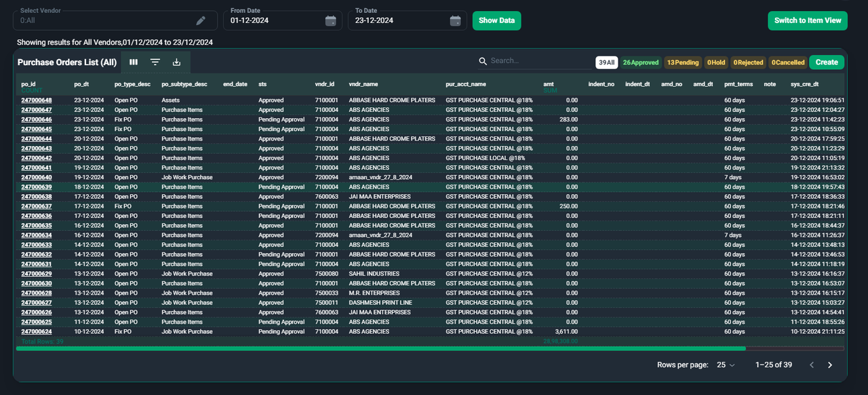Image resolution: width=868 pixels, height=395 pixels.
Task: Open purchase order 247000640
Action: pyautogui.click(x=37, y=177)
